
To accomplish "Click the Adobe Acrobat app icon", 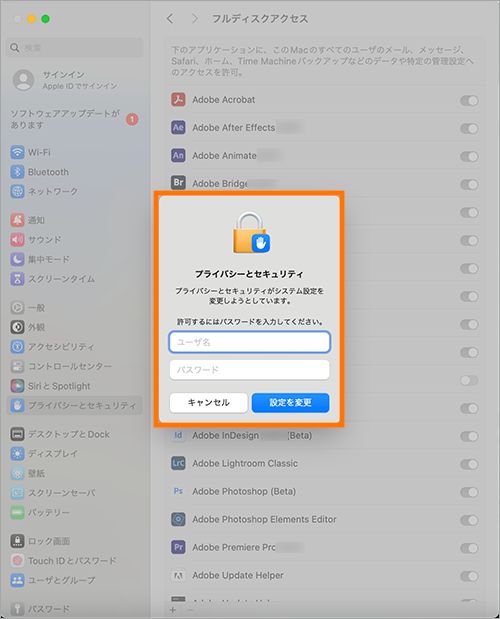I will pyautogui.click(x=178, y=99).
